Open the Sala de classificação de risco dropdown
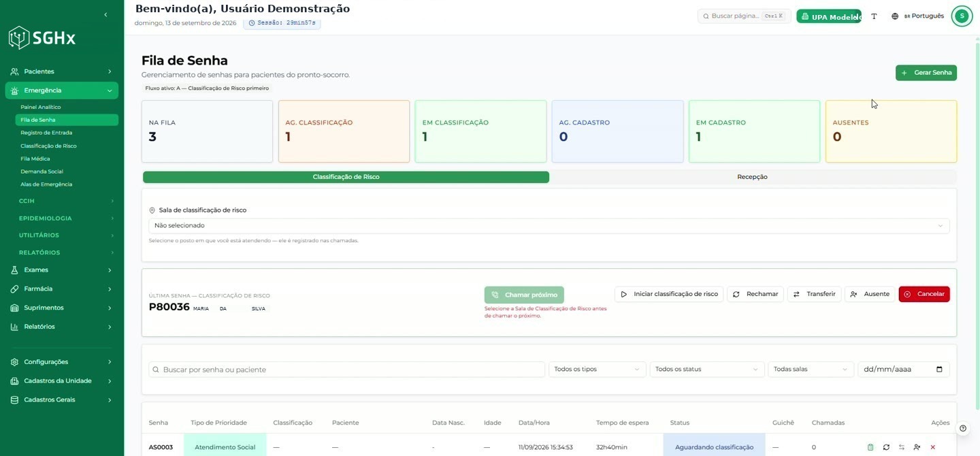Screen dimensions: 980x456 point(549,225)
